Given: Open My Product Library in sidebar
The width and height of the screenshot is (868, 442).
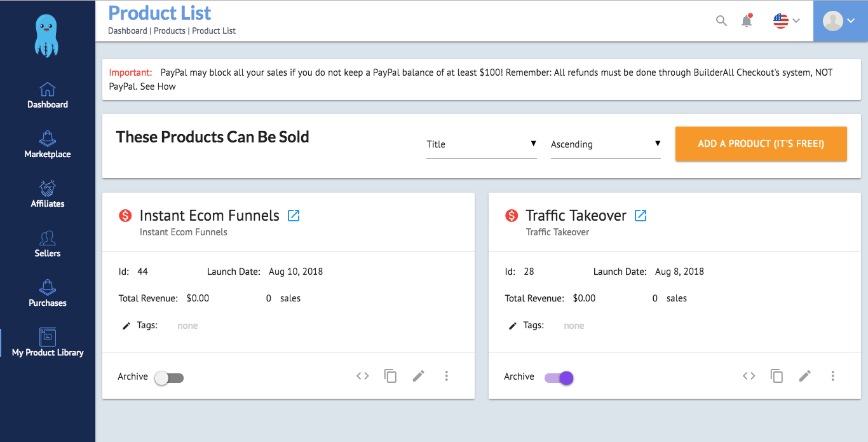Looking at the screenshot, I should [x=48, y=343].
